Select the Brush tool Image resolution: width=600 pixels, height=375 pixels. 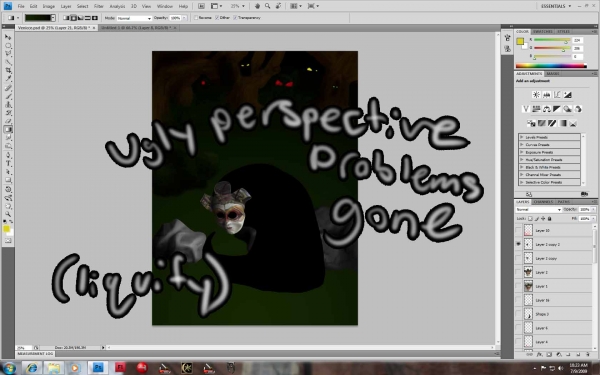tap(8, 96)
